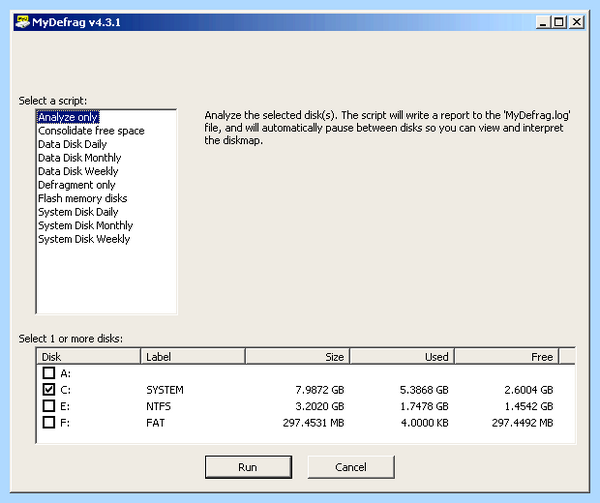This screenshot has width=600, height=503.
Task: Click the MyDefrag app icon in title bar
Action: [22, 22]
